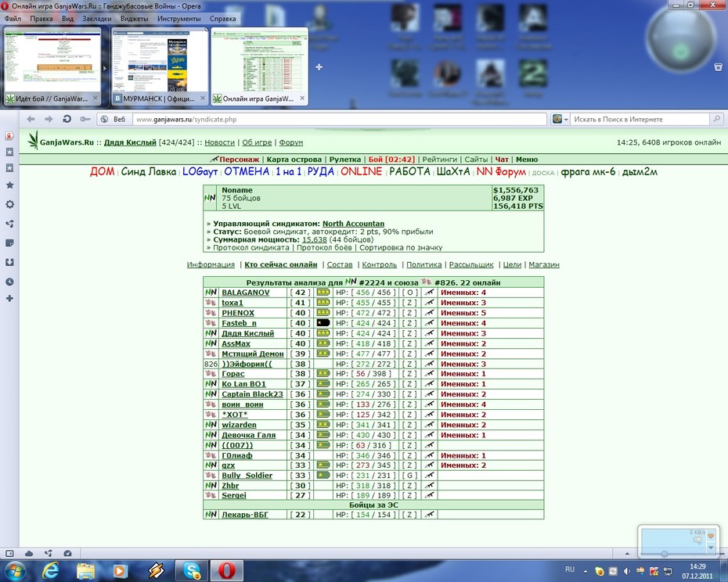
Task: Open the Opera bookmarks star panel
Action: pos(9,185)
